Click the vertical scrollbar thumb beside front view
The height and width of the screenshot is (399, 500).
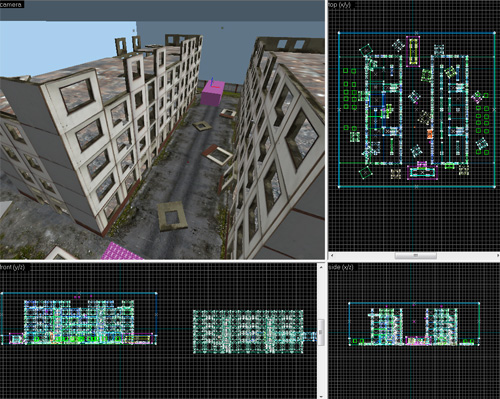(321, 332)
